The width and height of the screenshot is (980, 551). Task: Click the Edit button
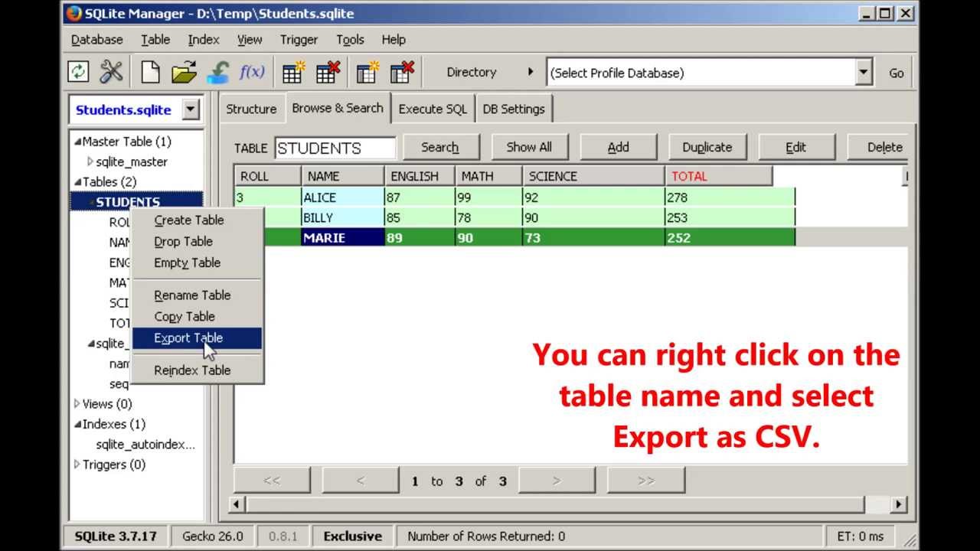(x=796, y=148)
